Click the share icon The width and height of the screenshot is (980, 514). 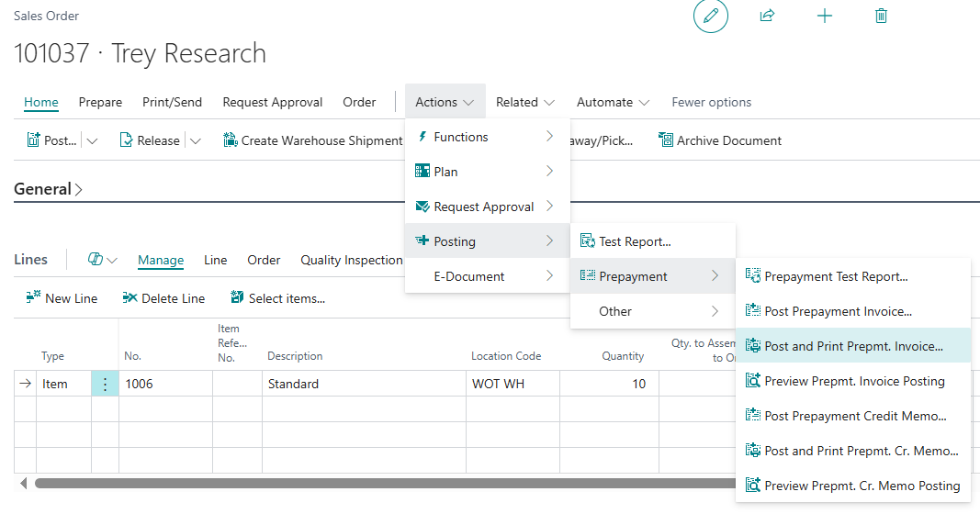(767, 16)
